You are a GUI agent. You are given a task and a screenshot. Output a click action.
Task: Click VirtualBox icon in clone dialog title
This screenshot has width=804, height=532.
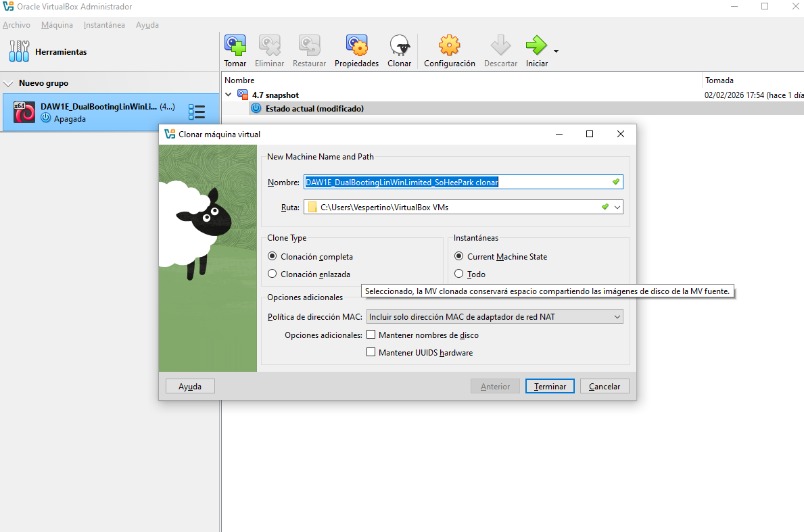(170, 135)
